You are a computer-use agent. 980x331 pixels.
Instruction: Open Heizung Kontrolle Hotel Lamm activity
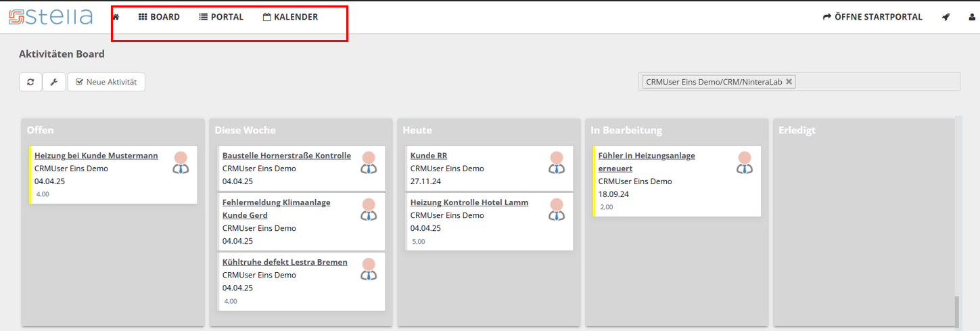tap(469, 202)
